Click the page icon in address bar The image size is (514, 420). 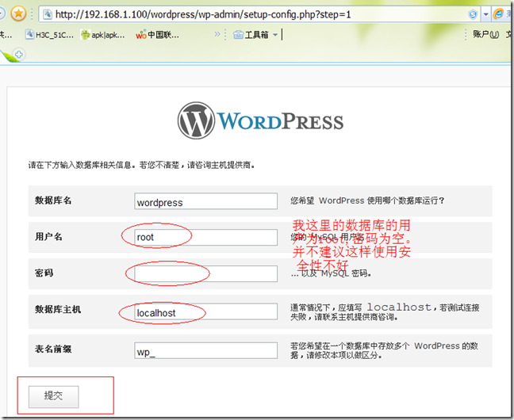(48, 14)
